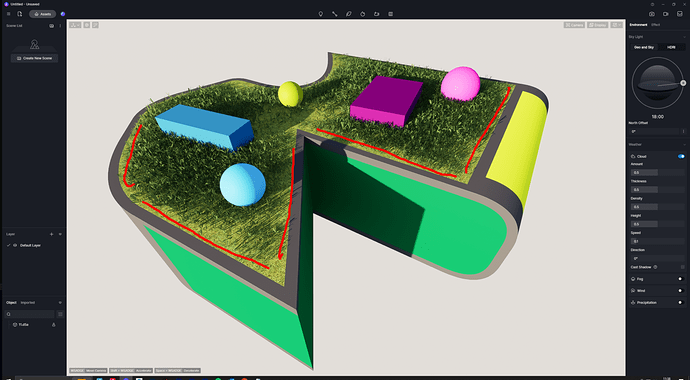Viewport: 690px width, 380px height.
Task: Enable the Precipitation toggle
Action: [x=680, y=303]
